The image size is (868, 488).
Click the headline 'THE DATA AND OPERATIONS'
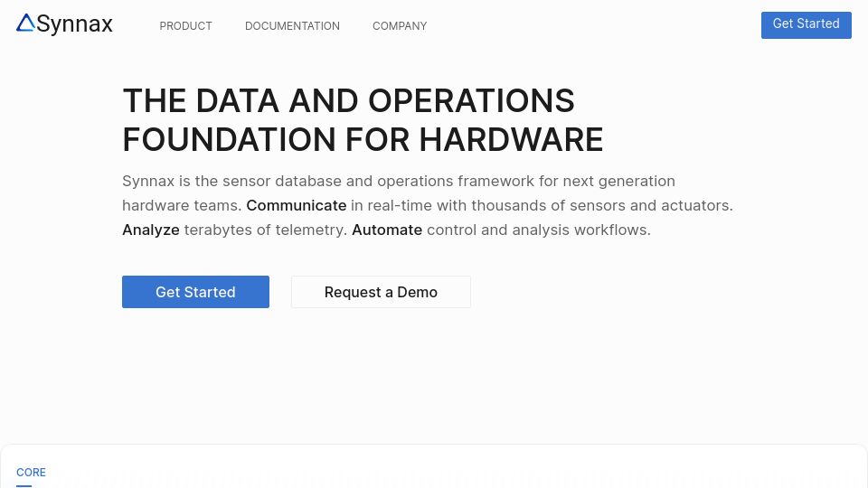click(349, 100)
